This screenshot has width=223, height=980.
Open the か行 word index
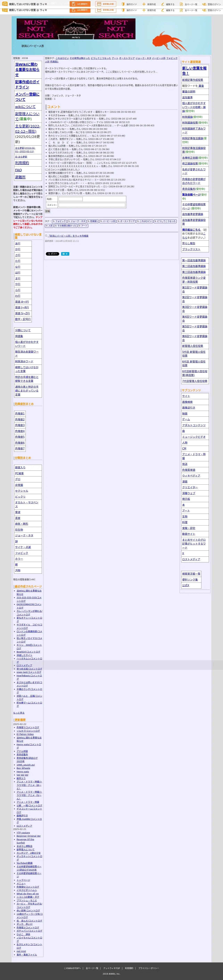[18, 249]
